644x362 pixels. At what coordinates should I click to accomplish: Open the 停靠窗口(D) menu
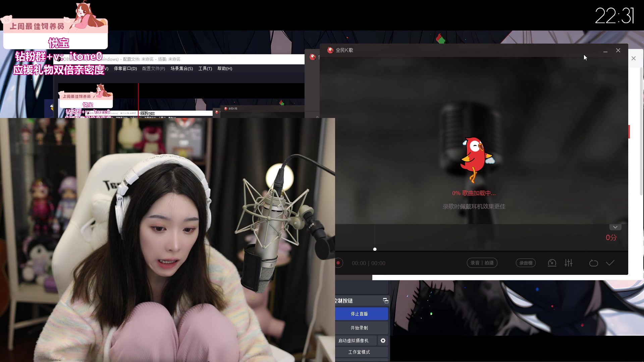tap(125, 69)
